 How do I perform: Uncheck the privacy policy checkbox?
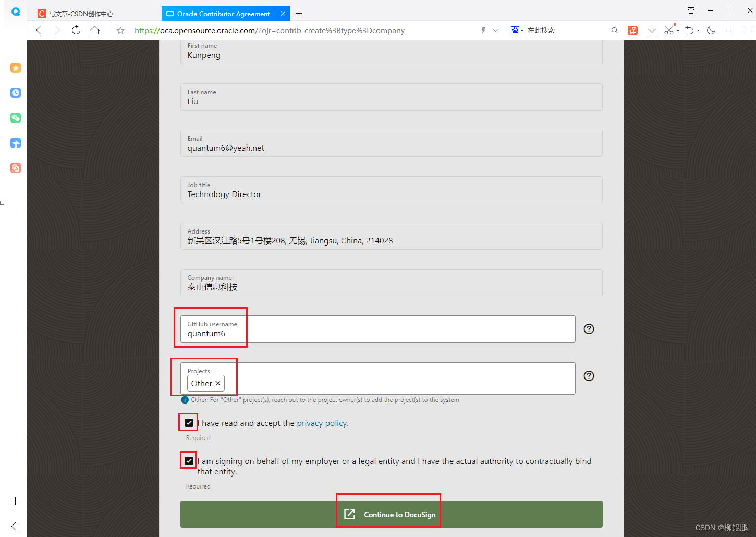[189, 422]
